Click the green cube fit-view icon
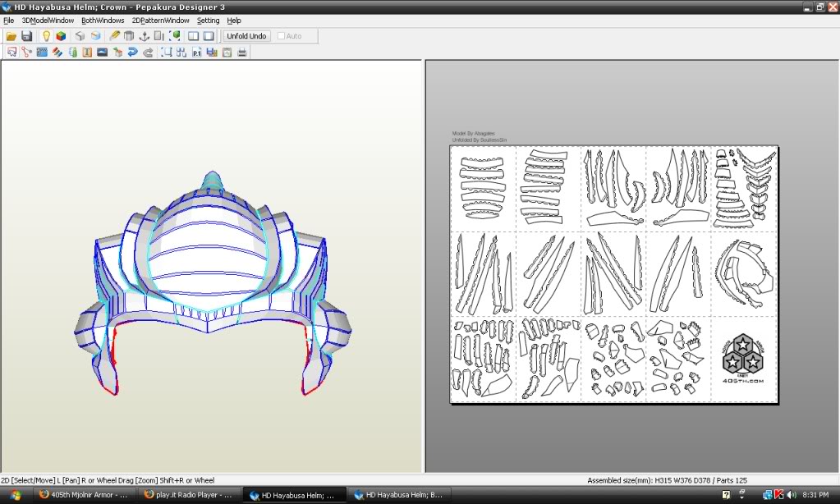Viewport: 840px width, 504px height. pos(175,36)
